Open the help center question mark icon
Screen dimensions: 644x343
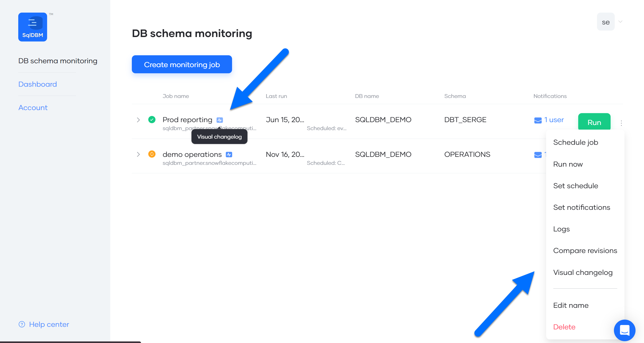(22, 324)
